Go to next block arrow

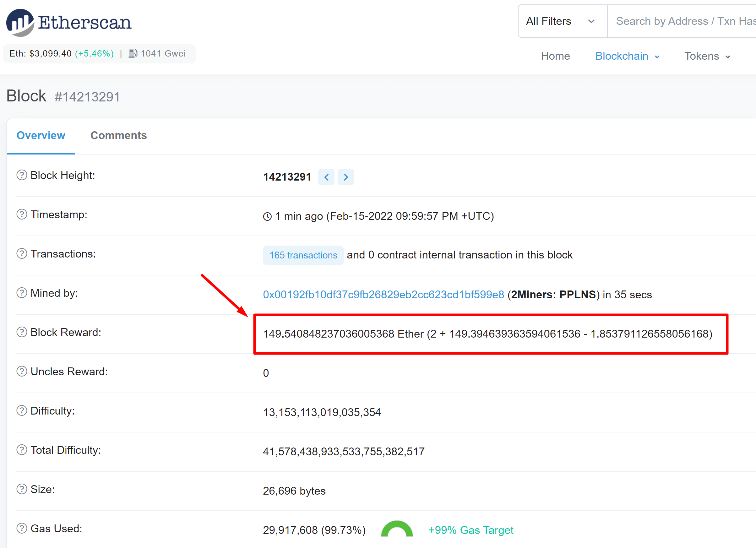coord(346,177)
